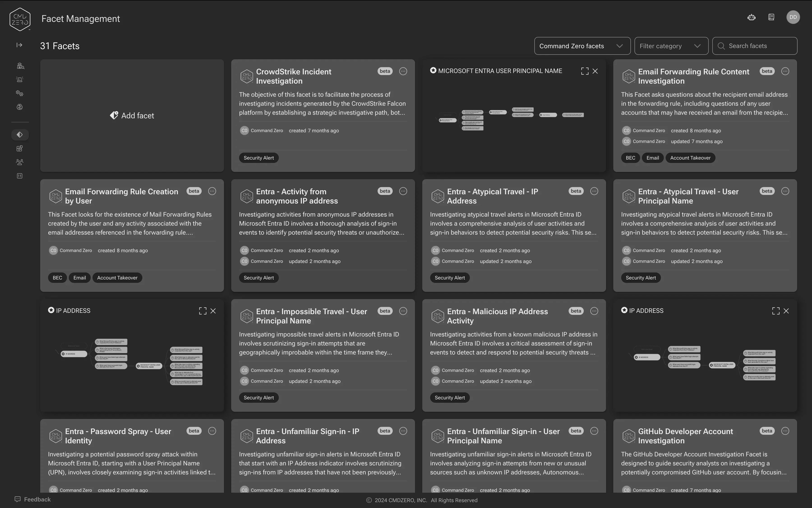Open Entra - Malicious IP Address Activity title
Image resolution: width=812 pixels, height=508 pixels.
(497, 316)
